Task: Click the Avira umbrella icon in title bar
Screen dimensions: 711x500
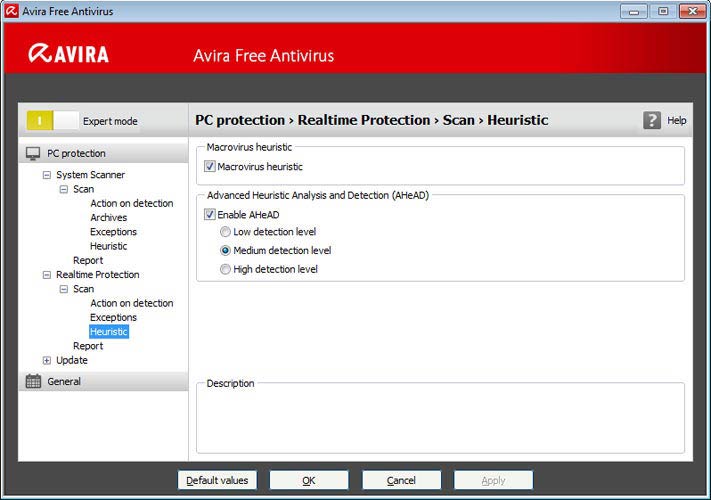Action: click(x=12, y=11)
